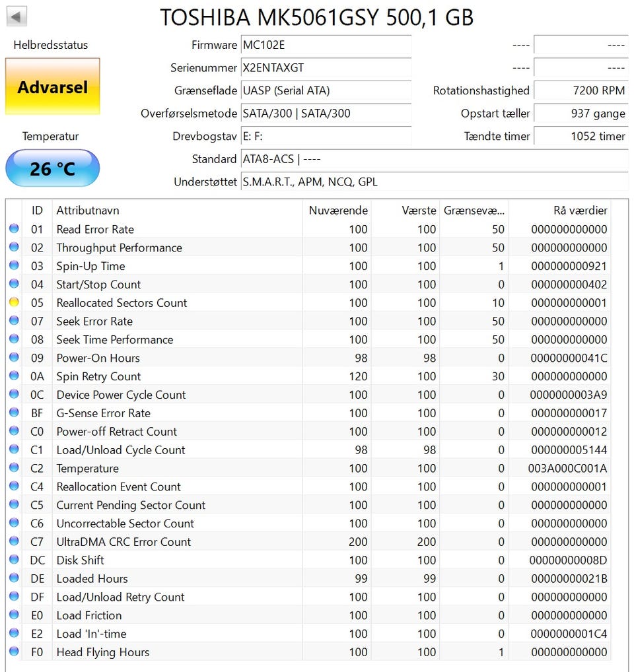Click the Nuværende column header
This screenshot has width=634, height=672.
337,211
